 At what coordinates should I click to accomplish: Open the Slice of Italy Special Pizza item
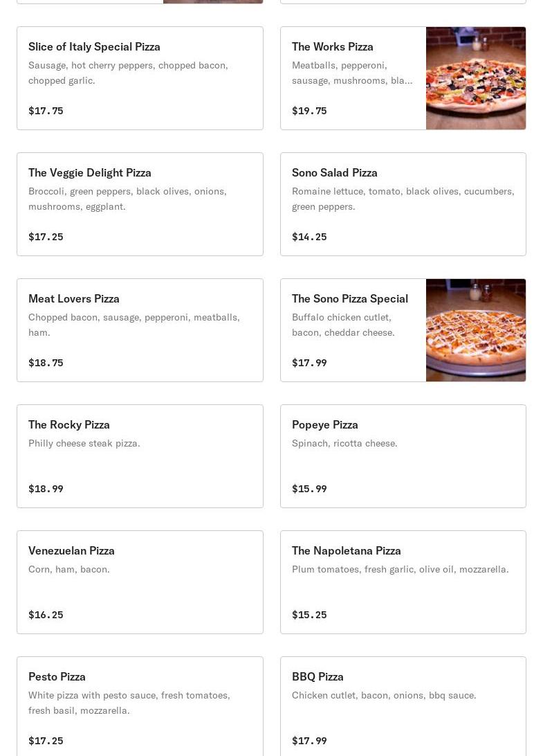click(140, 78)
